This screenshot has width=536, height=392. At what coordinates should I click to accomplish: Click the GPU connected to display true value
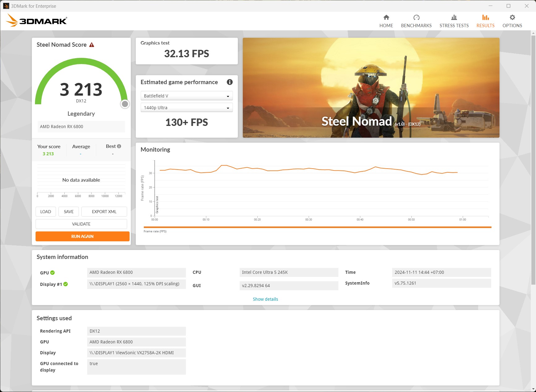click(136, 367)
